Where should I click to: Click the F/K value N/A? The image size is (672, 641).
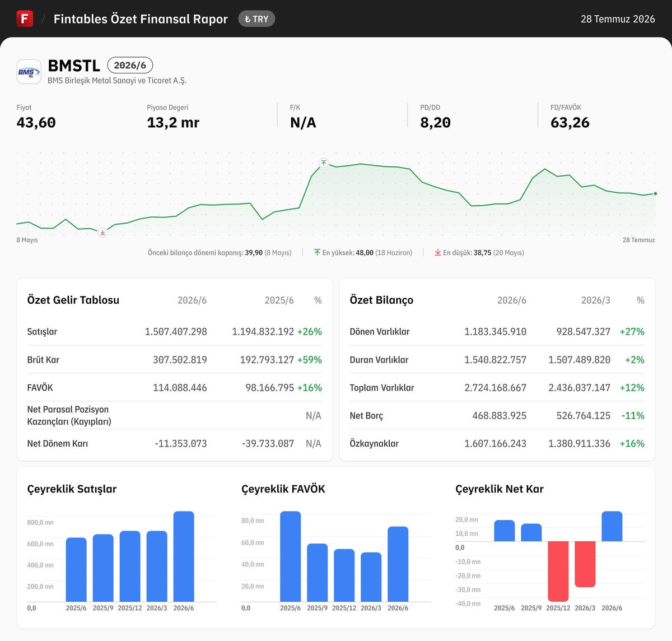pyautogui.click(x=303, y=123)
